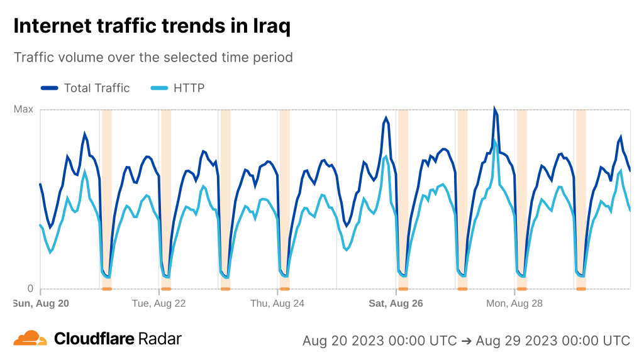Image resolution: width=644 pixels, height=362 pixels.
Task: Click the Cloudflare Radar wordmark
Action: [x=118, y=339]
